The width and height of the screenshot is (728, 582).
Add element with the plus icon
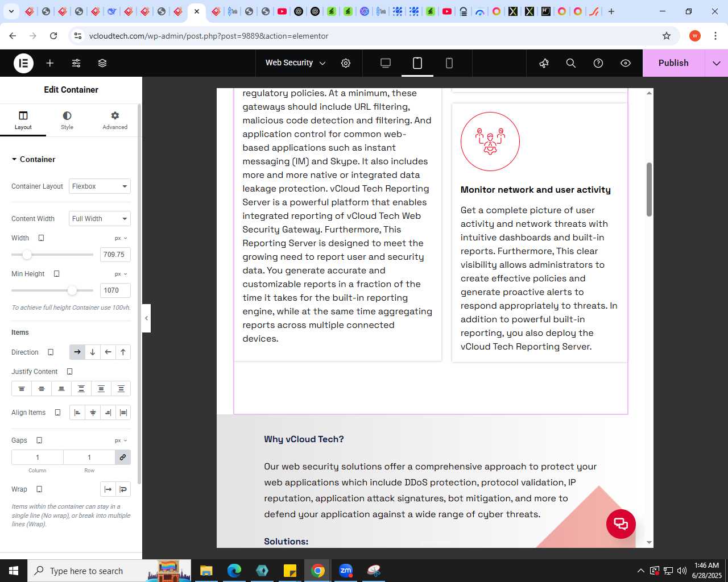pyautogui.click(x=50, y=63)
